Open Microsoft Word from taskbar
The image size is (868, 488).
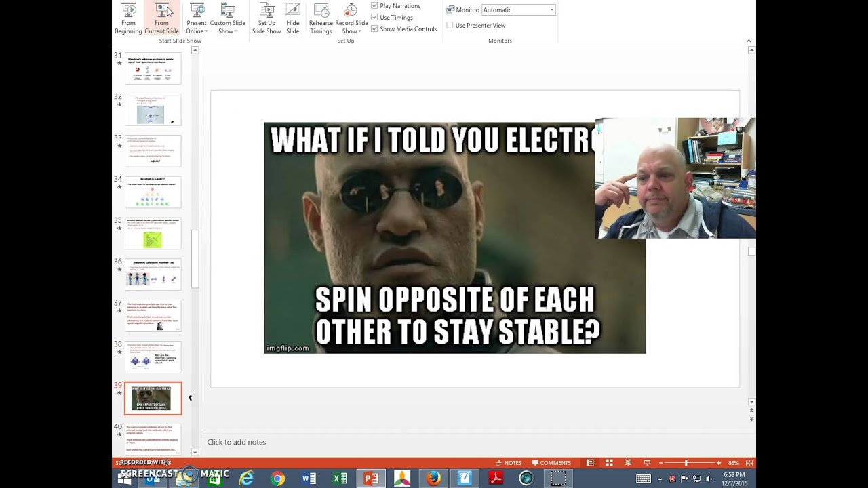(x=309, y=479)
